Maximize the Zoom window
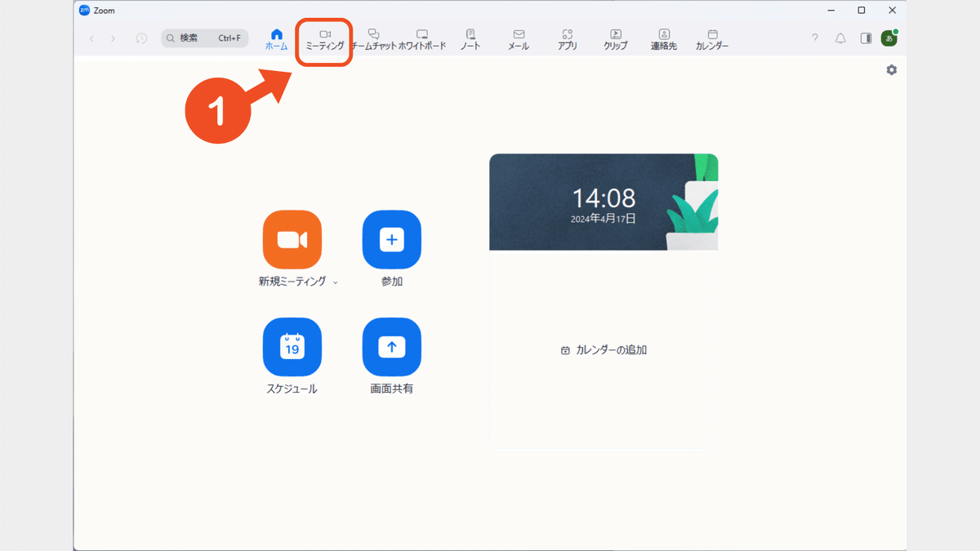 click(862, 11)
